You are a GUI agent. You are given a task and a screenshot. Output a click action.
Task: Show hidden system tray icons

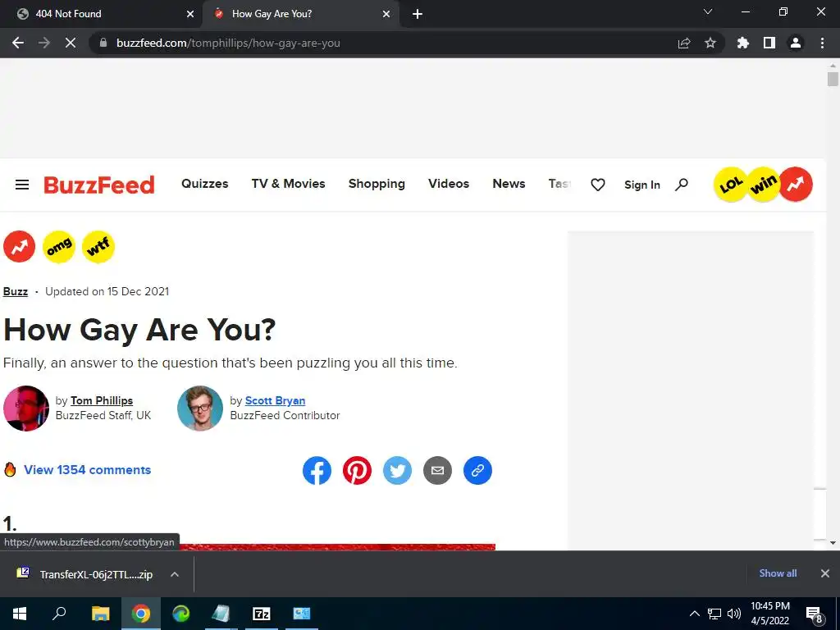click(x=694, y=614)
